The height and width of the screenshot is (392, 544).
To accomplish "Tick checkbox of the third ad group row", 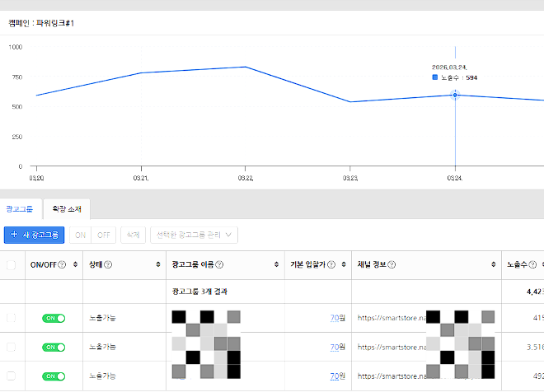I will tap(11, 376).
